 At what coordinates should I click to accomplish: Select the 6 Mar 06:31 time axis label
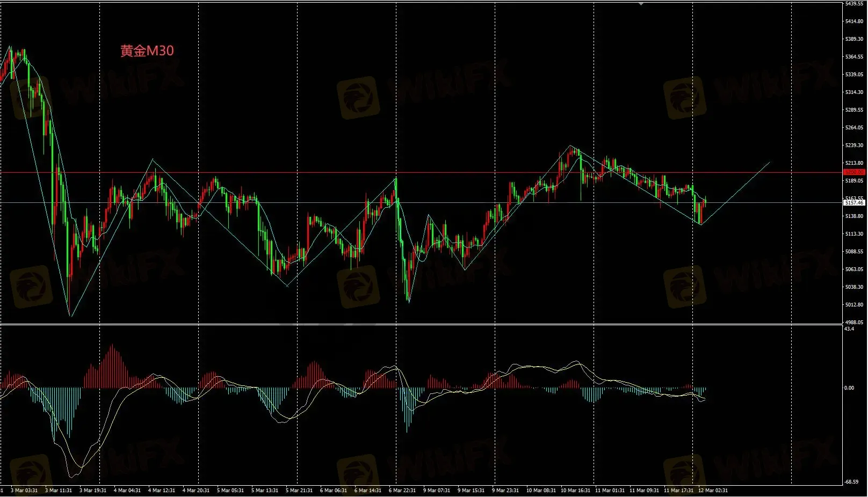pyautogui.click(x=334, y=491)
